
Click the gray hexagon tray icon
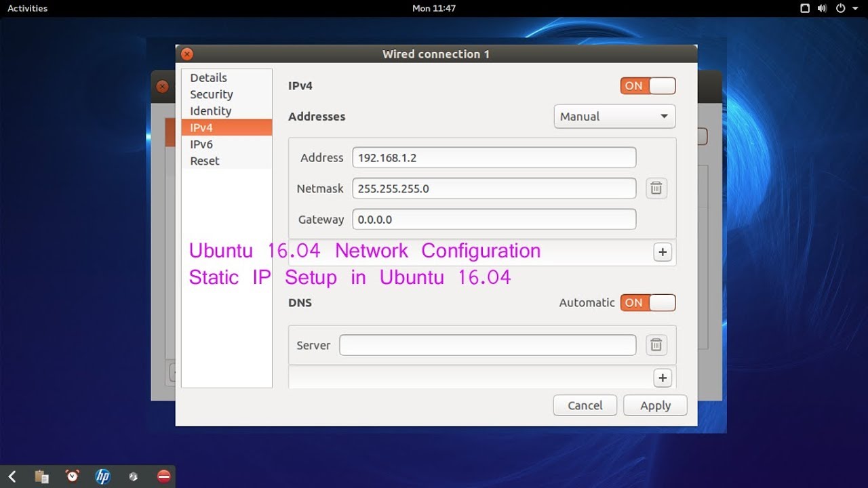(x=134, y=476)
